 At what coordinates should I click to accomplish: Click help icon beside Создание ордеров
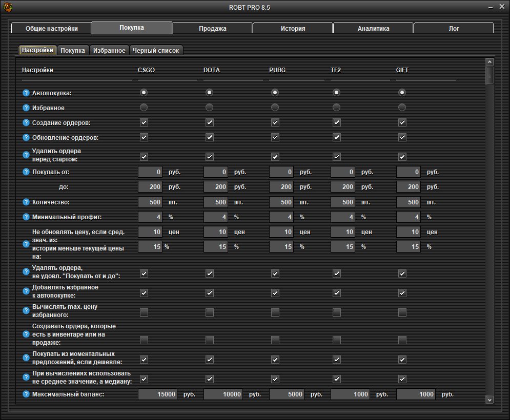point(26,123)
